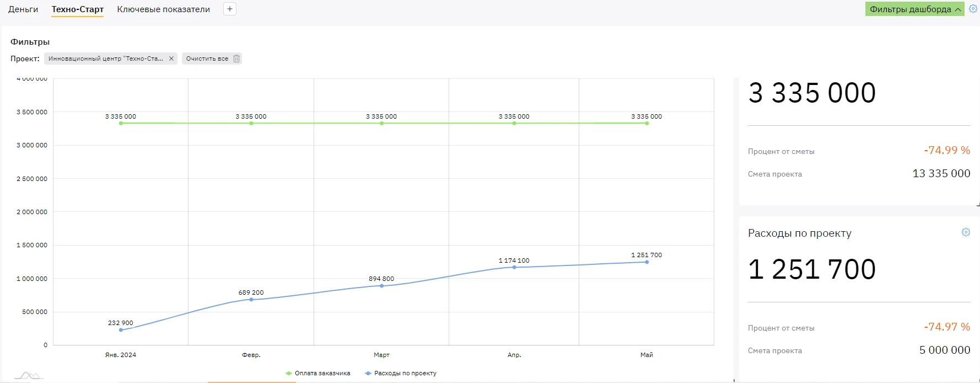Click the Янв. 2024 axis label
The image size is (980, 383).
121,355
